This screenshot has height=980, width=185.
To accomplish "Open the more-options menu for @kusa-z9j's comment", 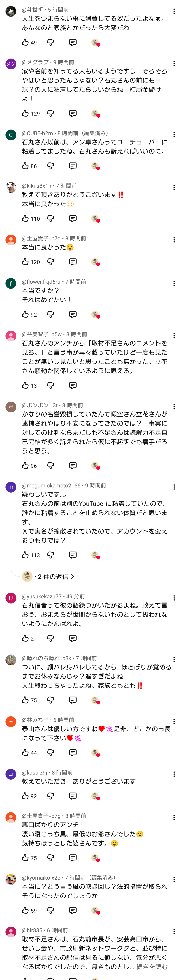I will click(x=174, y=774).
